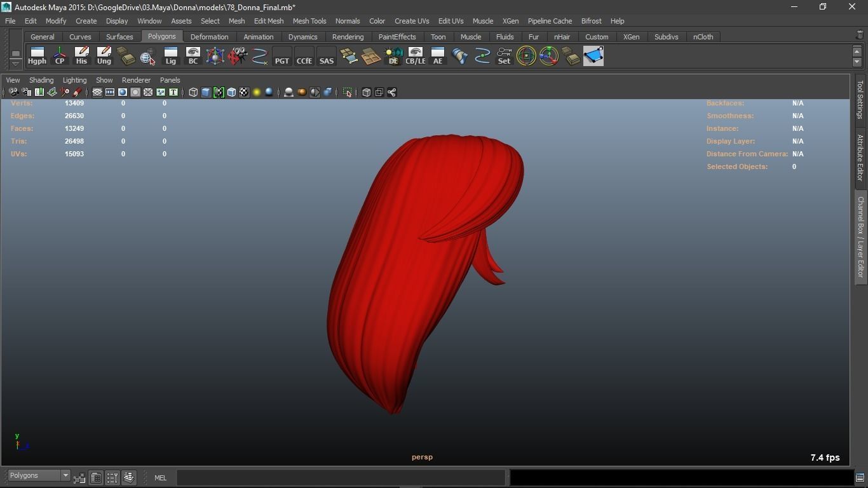Open the panel Show menu

pyautogui.click(x=104, y=80)
